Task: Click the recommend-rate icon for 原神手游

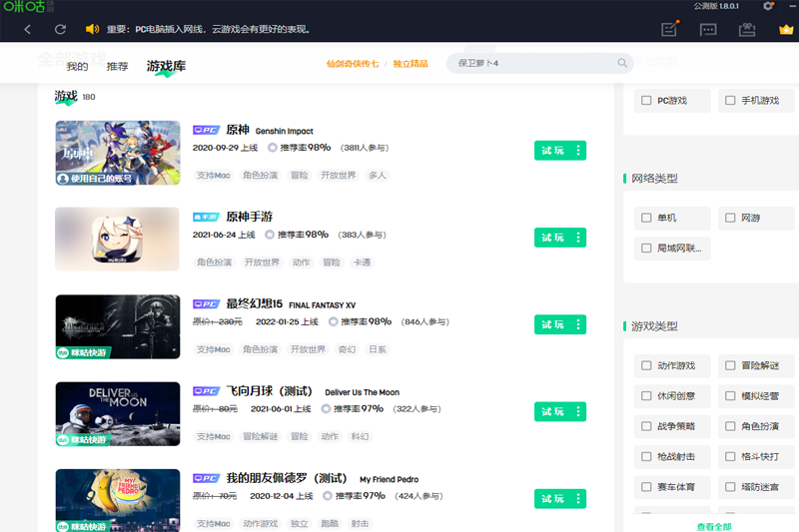Action: [270, 235]
